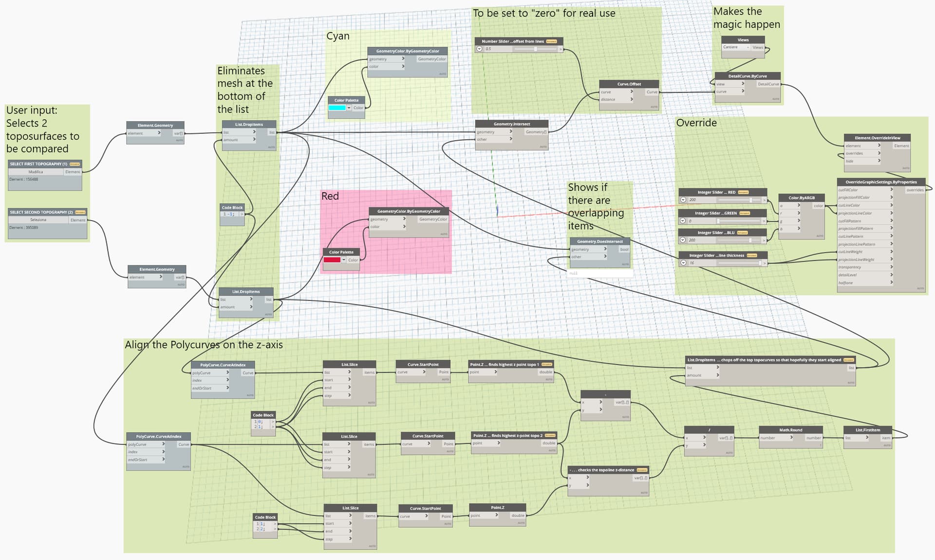
Task: Open the GREEN integer slider options chevron
Action: 683,221
